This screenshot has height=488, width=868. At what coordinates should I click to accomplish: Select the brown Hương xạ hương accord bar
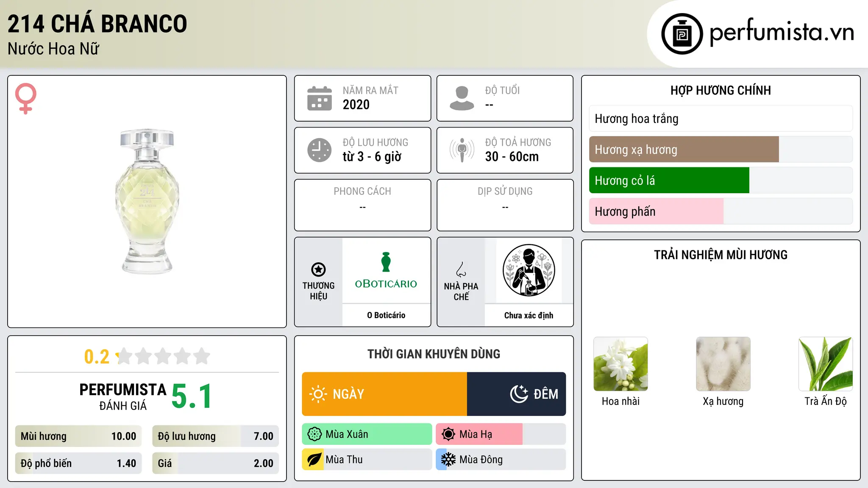click(721, 150)
